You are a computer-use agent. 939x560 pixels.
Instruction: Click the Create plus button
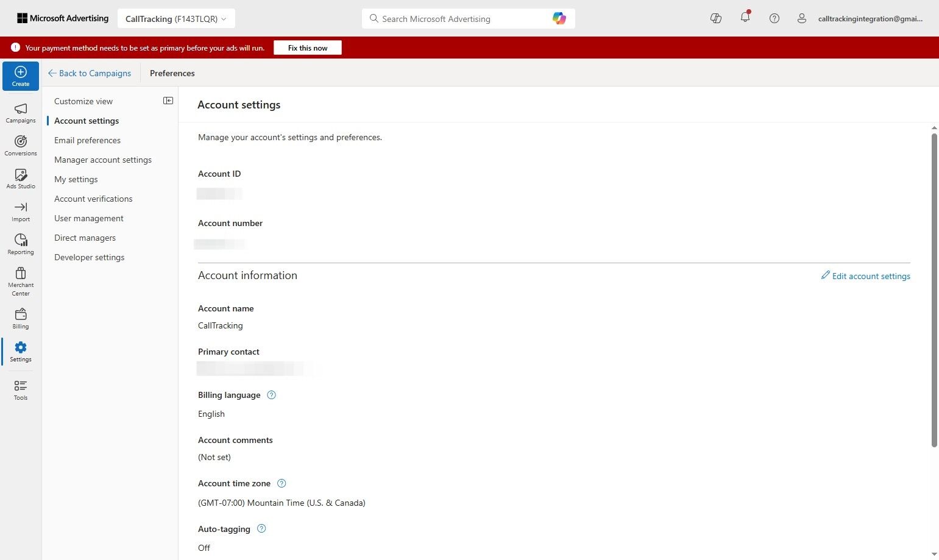pos(21,76)
